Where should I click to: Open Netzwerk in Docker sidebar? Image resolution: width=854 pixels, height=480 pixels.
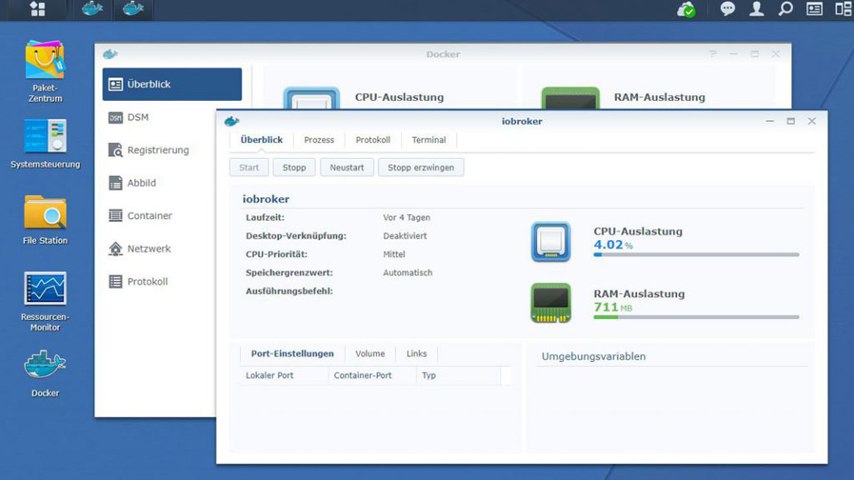tap(159, 249)
